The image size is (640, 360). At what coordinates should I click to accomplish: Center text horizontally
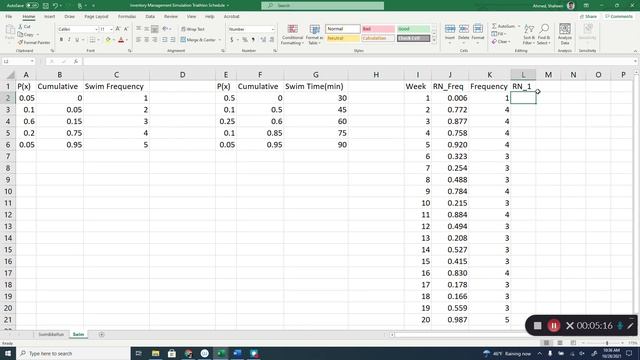[x=147, y=40]
